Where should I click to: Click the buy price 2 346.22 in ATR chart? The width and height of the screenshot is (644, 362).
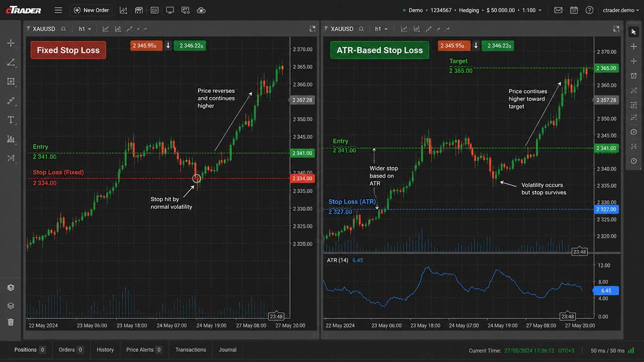click(498, 46)
